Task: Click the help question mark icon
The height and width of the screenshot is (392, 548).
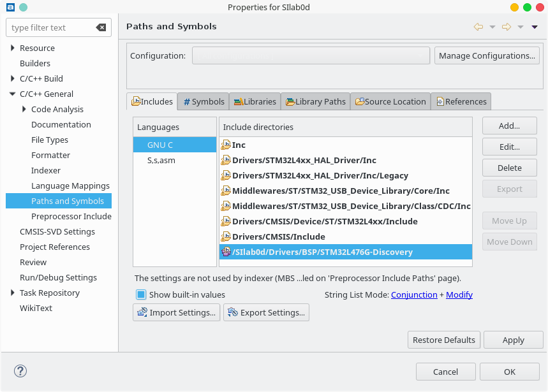Action: [x=20, y=371]
